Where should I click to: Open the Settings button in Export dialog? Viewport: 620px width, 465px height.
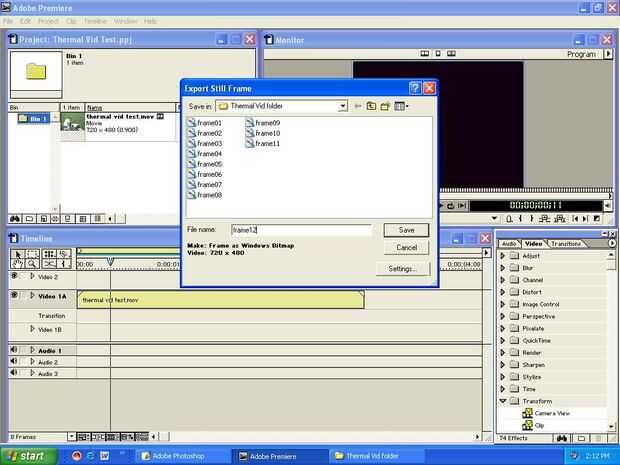403,269
